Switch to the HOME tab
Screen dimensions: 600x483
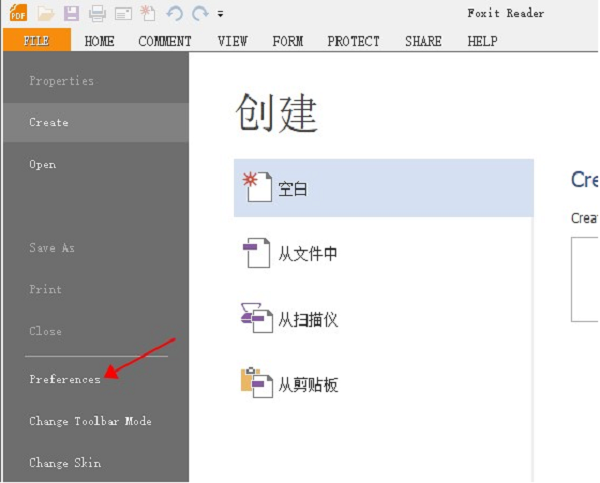[99, 41]
